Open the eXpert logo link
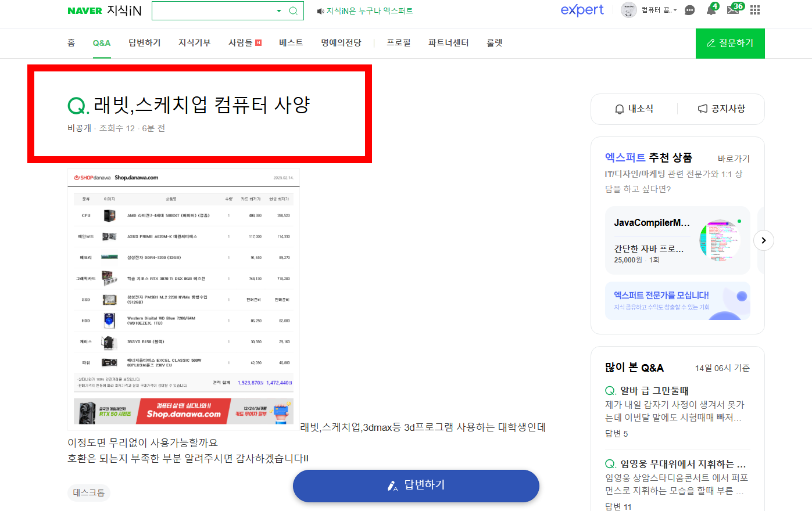Screen dimensions: 812x511 [x=582, y=10]
